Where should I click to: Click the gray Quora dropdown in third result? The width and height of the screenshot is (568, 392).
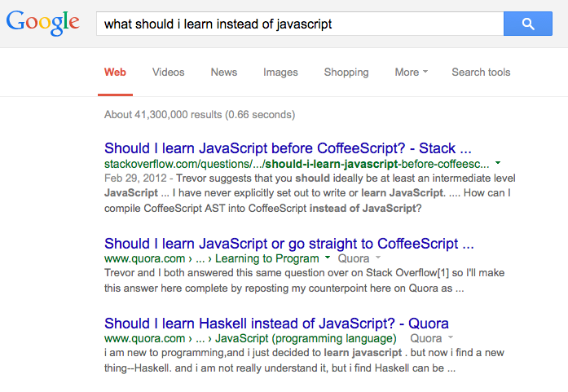point(431,338)
